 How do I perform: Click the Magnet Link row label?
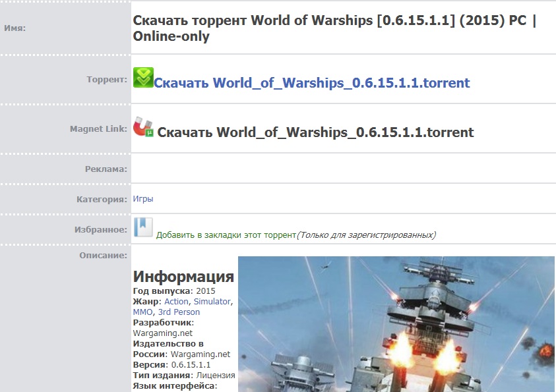[98, 129]
